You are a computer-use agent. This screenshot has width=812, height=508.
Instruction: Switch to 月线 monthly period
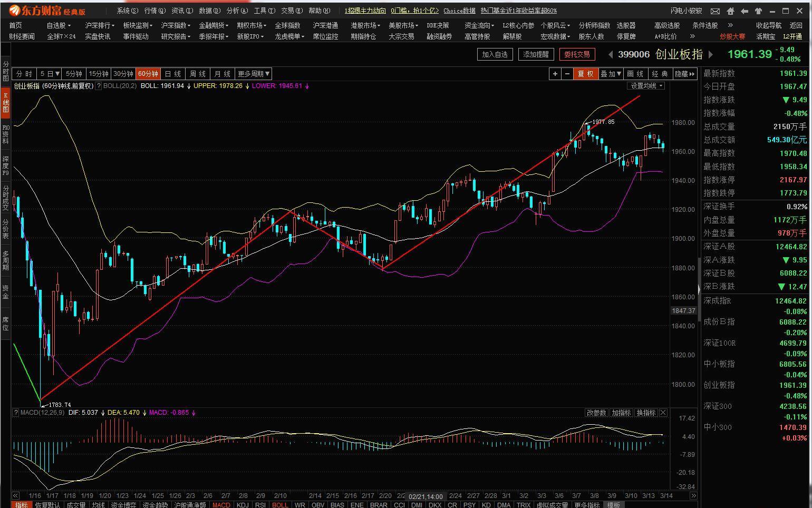pyautogui.click(x=223, y=74)
